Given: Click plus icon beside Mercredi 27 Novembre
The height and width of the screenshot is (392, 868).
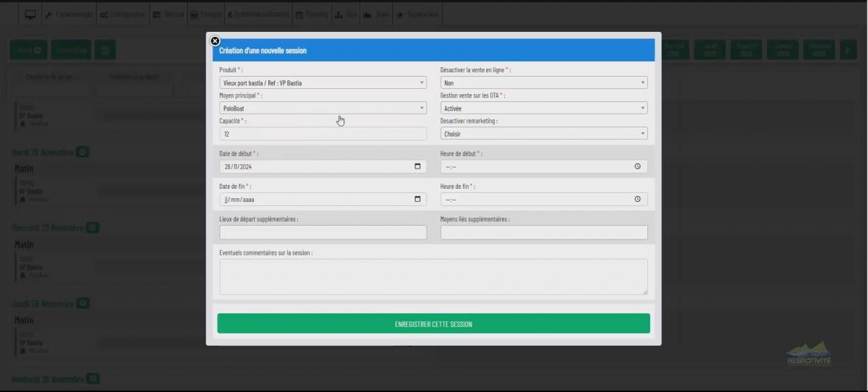Looking at the screenshot, I should pos(93,227).
